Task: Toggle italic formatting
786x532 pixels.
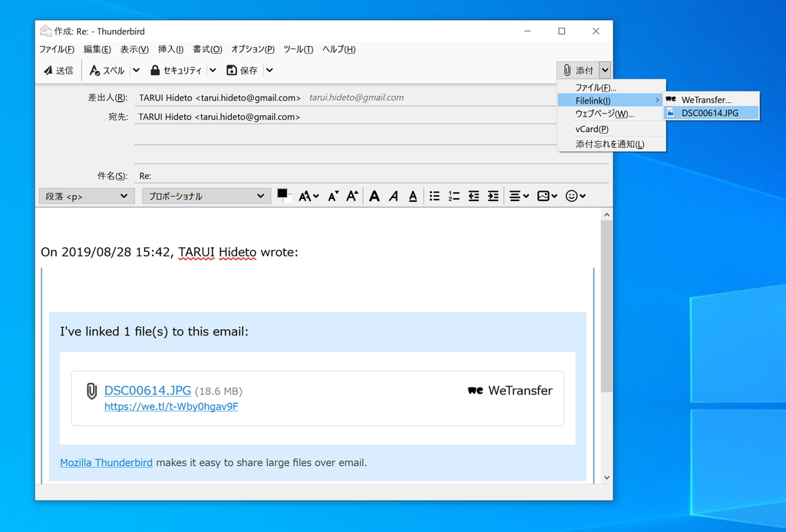Action: (x=394, y=196)
